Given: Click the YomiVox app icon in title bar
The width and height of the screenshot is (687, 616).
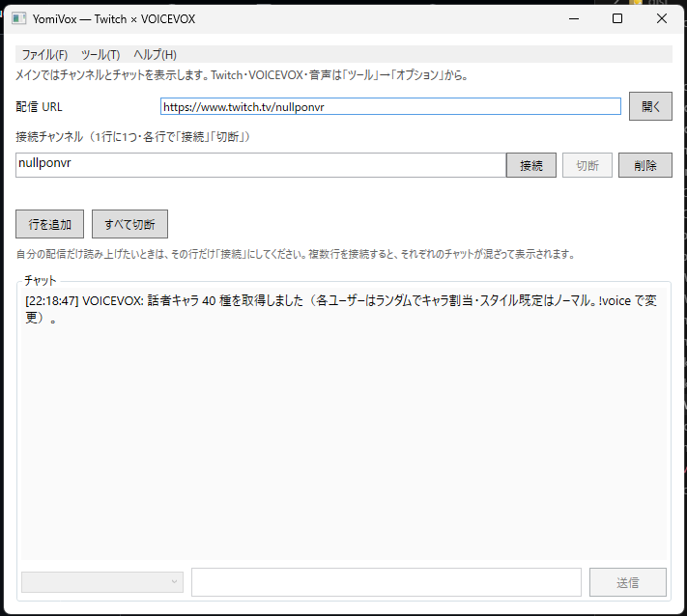Looking at the screenshot, I should coord(18,18).
